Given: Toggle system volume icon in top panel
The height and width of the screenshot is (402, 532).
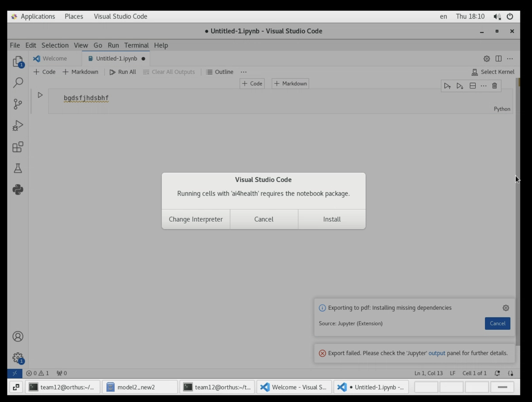Looking at the screenshot, I should tap(497, 16).
